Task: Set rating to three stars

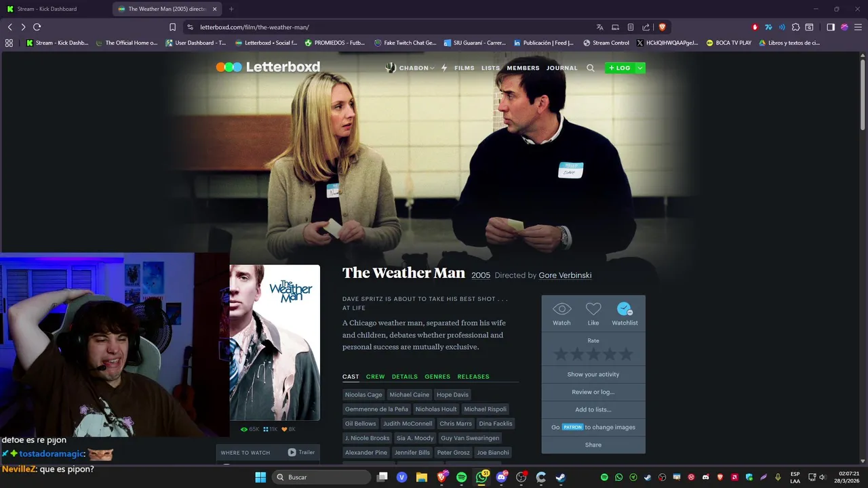Action: 593,354
